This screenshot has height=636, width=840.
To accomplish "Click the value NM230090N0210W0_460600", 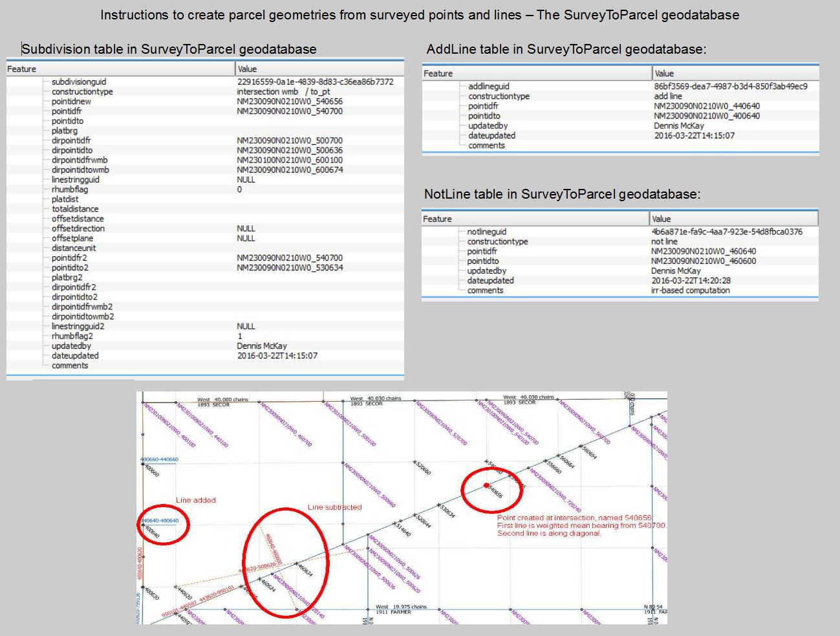I will [x=704, y=261].
